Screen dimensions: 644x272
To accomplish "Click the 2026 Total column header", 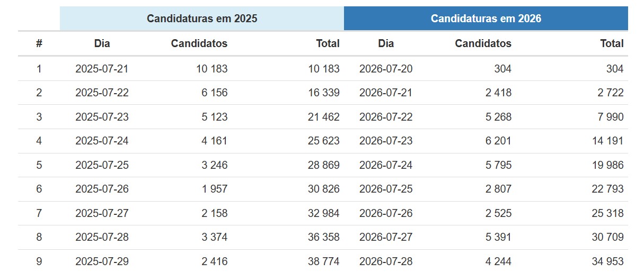I will (x=612, y=43).
